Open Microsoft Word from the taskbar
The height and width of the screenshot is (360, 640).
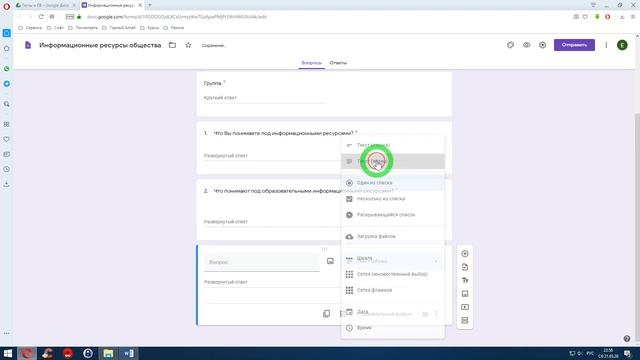[x=129, y=353]
